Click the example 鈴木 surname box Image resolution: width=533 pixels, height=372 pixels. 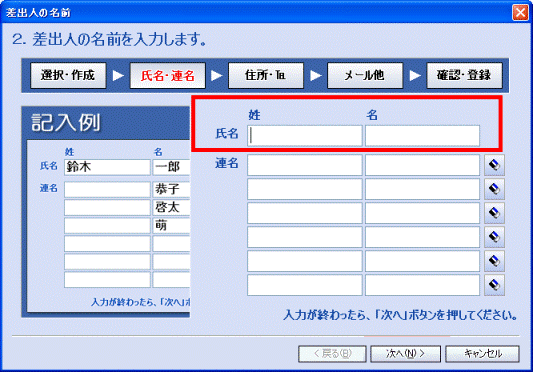coord(107,167)
